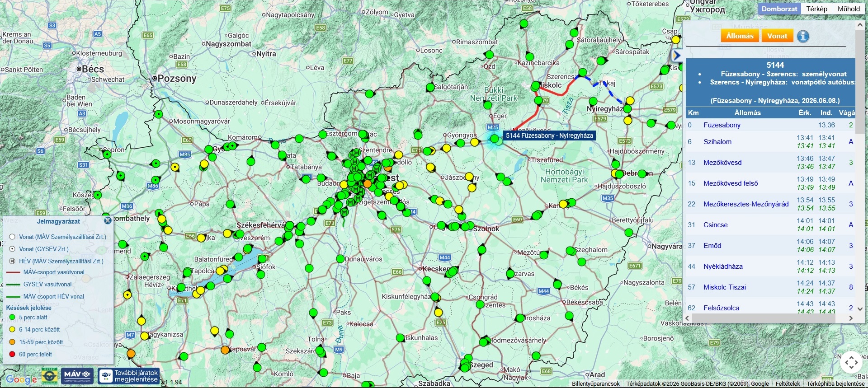Click the MÁV train legend circle symbol
The width and height of the screenshot is (868, 388).
tap(12, 237)
